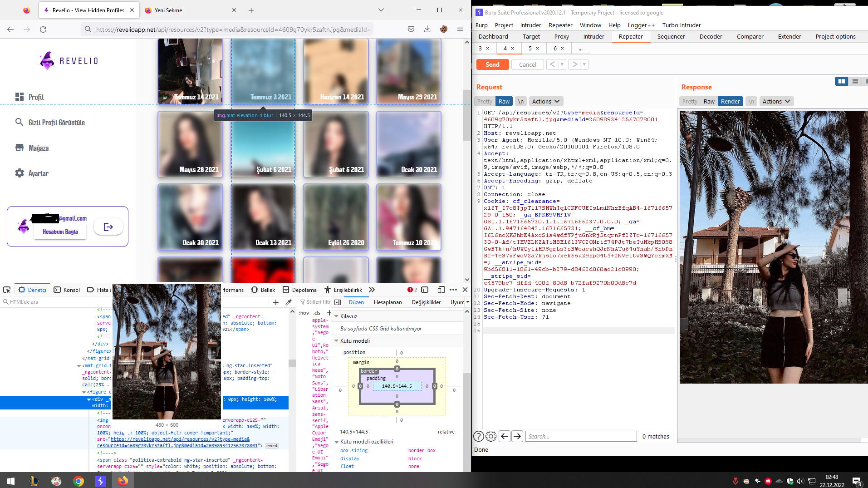Toggle the .cls classes panel
This screenshot has height=488, width=868.
point(317,313)
